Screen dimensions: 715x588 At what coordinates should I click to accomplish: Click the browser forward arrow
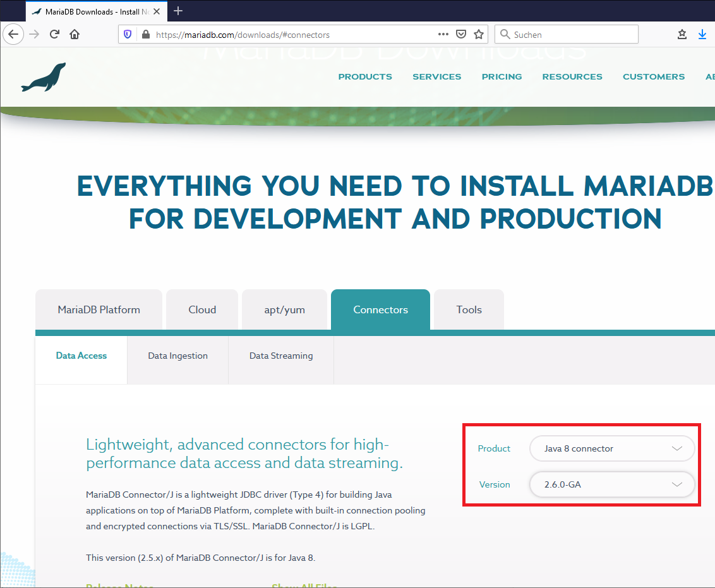(34, 35)
